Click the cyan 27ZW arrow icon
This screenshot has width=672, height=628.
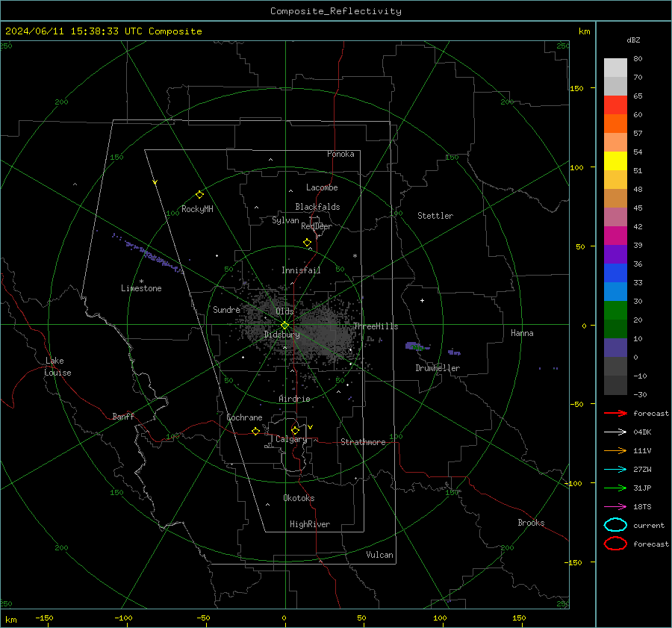(615, 470)
